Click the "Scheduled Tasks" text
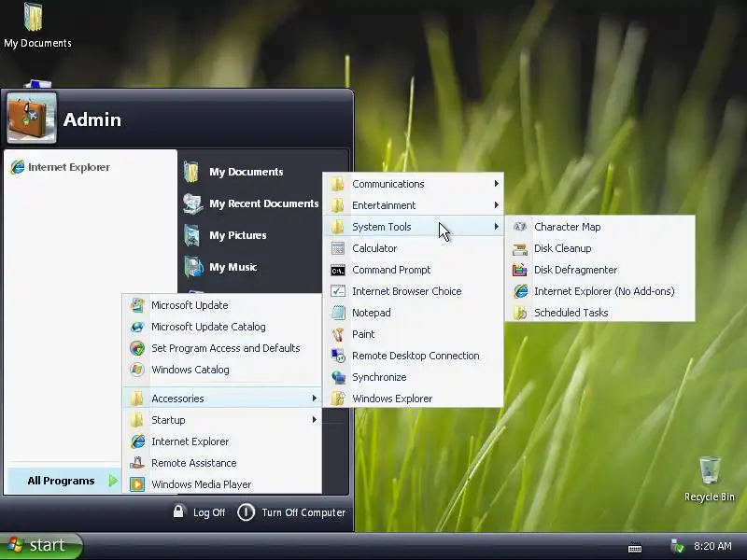 tap(571, 313)
